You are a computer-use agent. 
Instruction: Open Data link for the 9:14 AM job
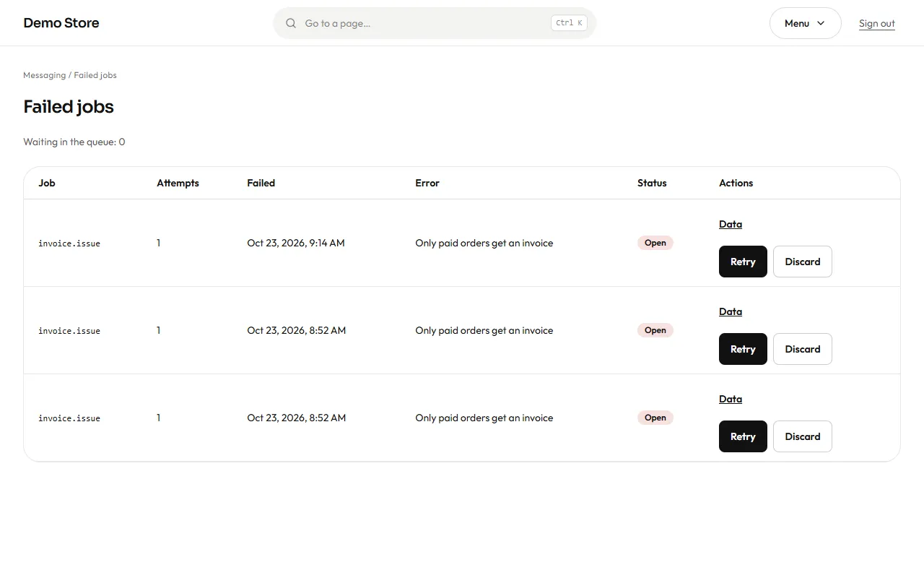(x=731, y=224)
